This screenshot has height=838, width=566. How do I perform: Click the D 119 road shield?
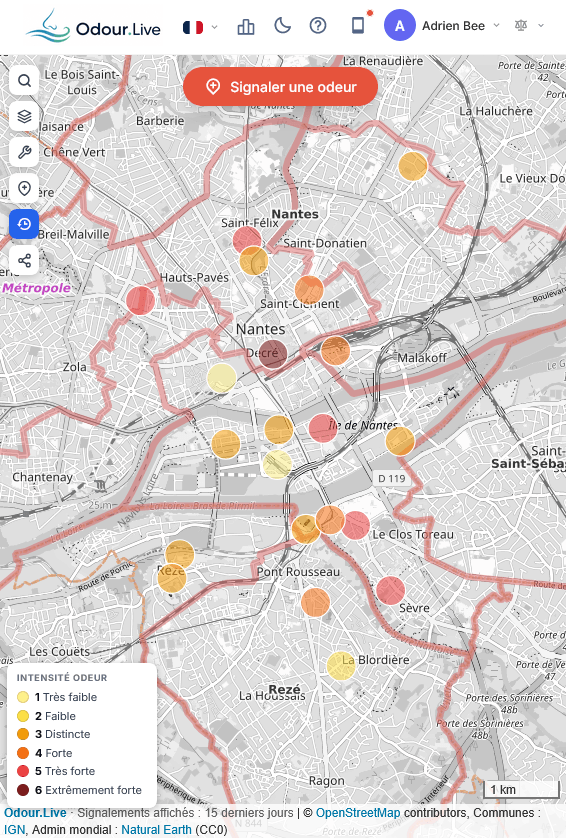point(392,478)
